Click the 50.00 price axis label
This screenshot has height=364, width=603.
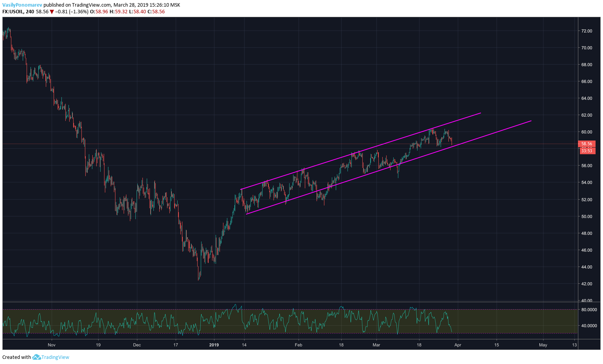click(x=587, y=216)
